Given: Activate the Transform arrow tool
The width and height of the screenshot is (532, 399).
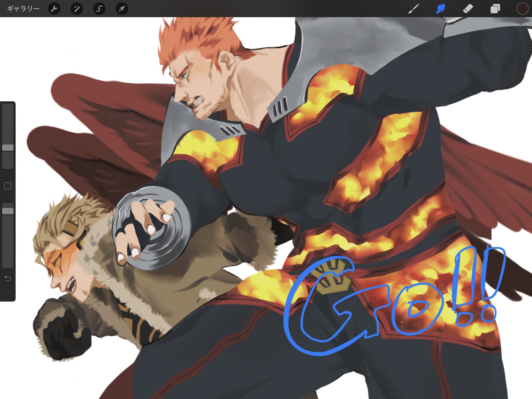Looking at the screenshot, I should pyautogui.click(x=122, y=9).
